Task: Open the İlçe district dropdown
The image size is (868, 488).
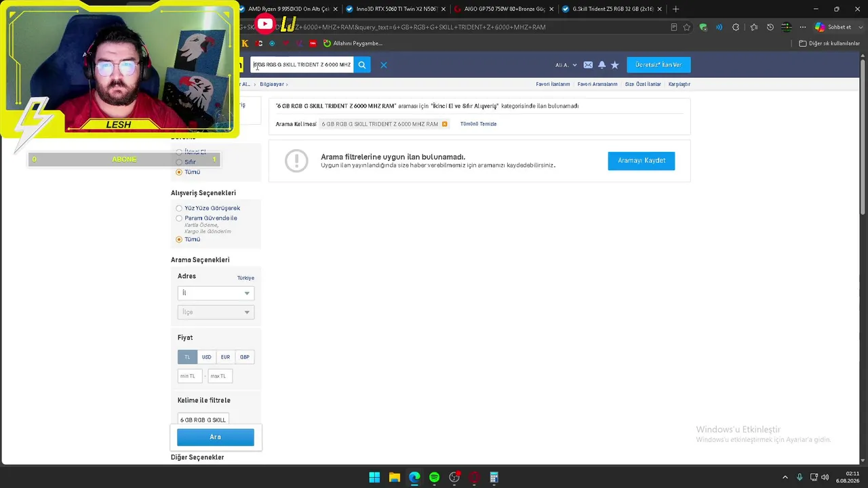Action: point(216,312)
